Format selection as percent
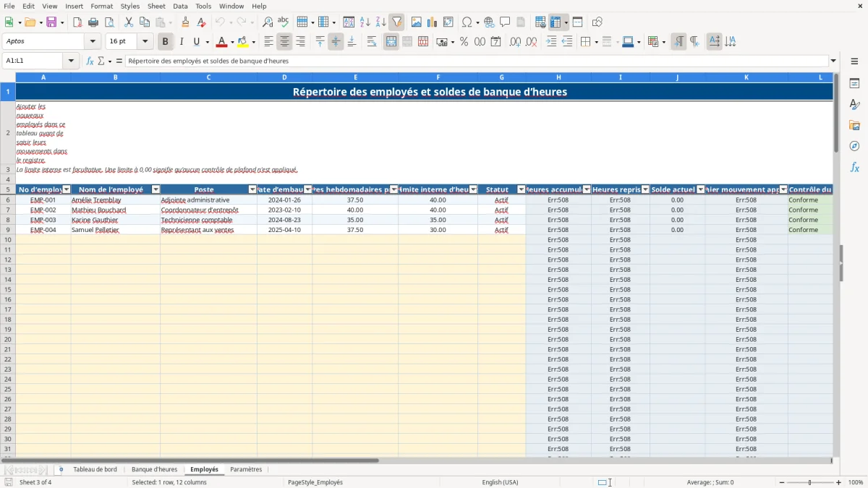The width and height of the screenshot is (868, 488). click(x=464, y=42)
